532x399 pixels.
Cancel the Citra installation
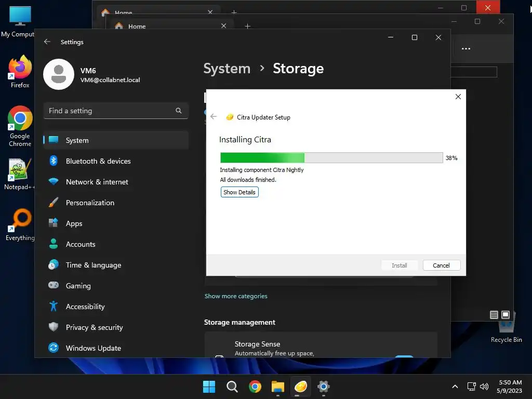(442, 265)
